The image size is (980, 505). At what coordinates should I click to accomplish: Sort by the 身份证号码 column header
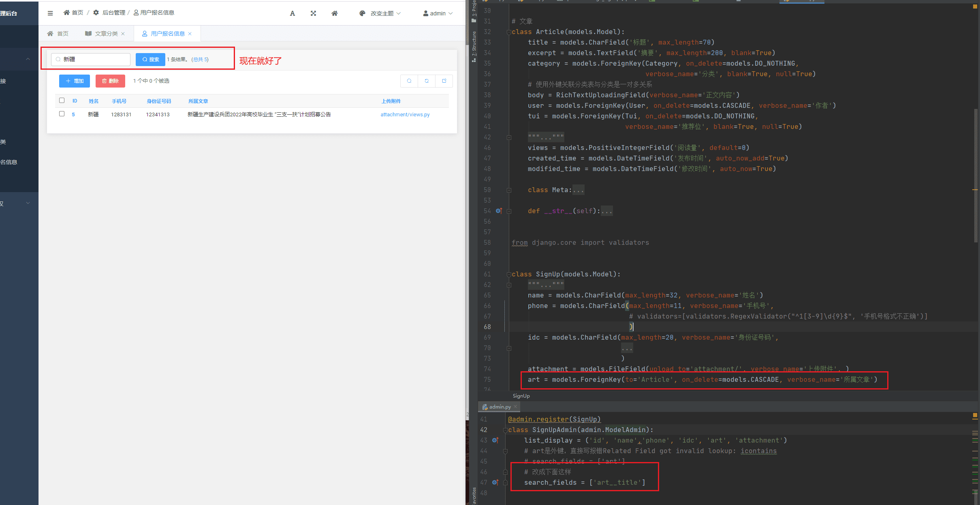(x=159, y=101)
